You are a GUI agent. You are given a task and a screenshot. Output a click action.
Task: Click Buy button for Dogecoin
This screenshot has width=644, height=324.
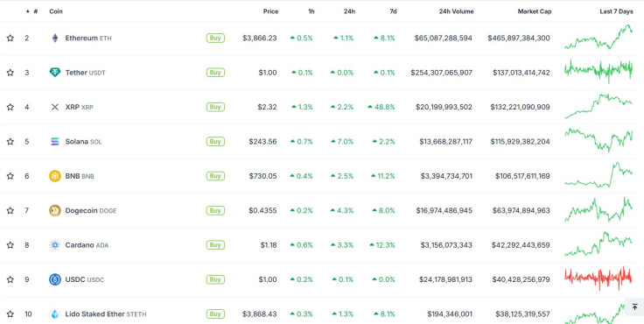coord(215,210)
